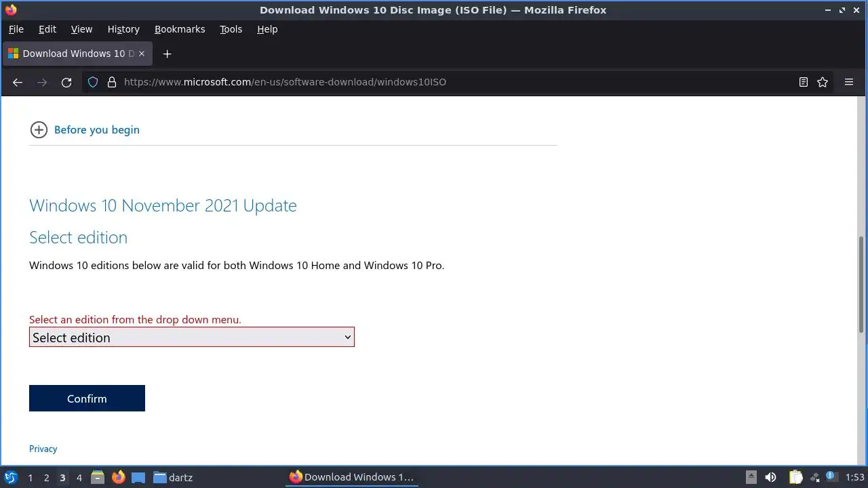Open the Help menu

click(267, 29)
